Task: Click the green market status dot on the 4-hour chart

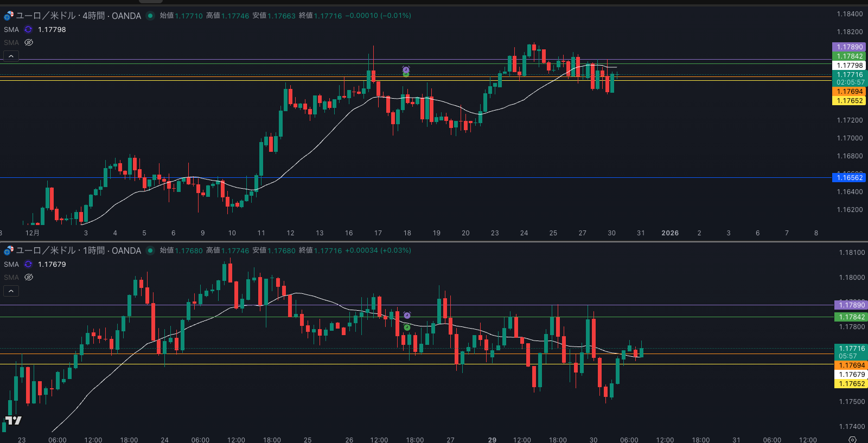Action: point(150,16)
